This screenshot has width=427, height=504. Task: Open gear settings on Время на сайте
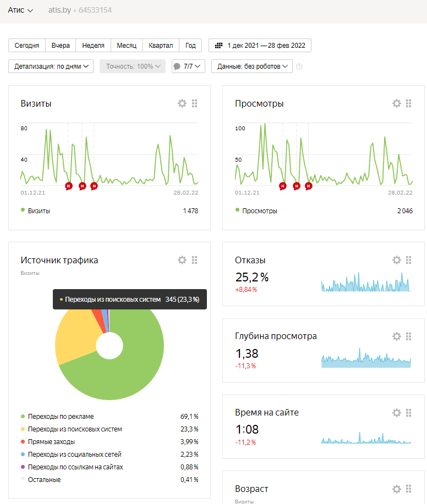396,413
